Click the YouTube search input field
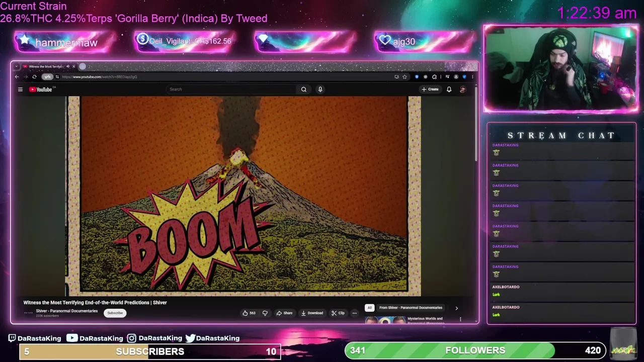644x362 pixels. click(x=231, y=89)
